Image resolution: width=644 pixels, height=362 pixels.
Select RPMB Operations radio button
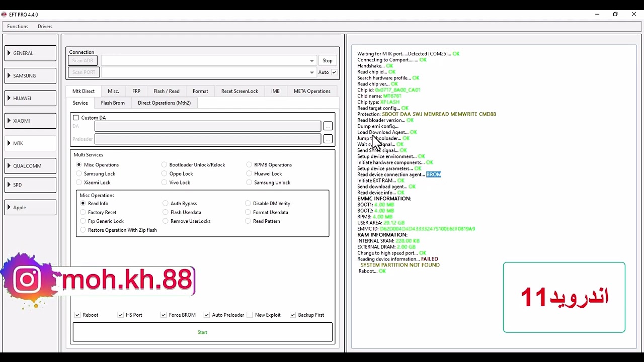249,165
